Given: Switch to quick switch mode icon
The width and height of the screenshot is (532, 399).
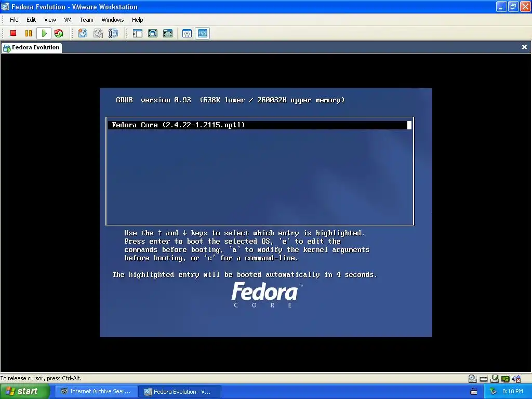Looking at the screenshot, I should [153, 33].
